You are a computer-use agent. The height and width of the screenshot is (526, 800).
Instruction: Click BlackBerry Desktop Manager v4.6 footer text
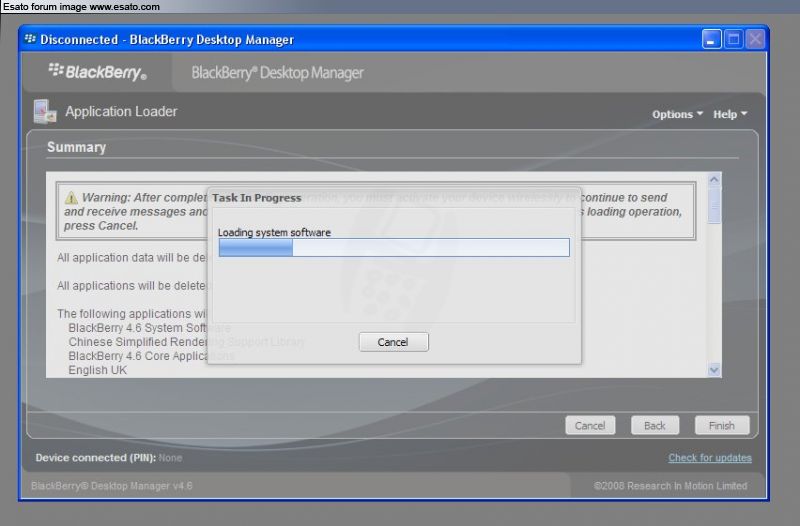(x=112, y=486)
